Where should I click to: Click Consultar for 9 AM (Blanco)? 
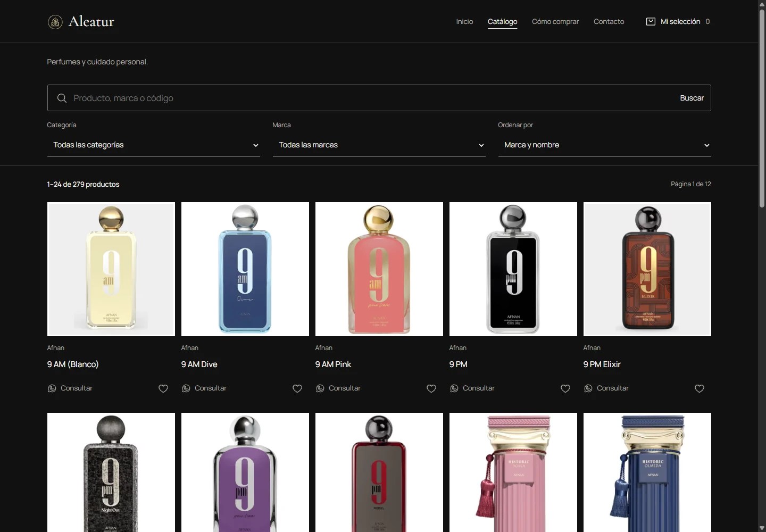(x=70, y=388)
